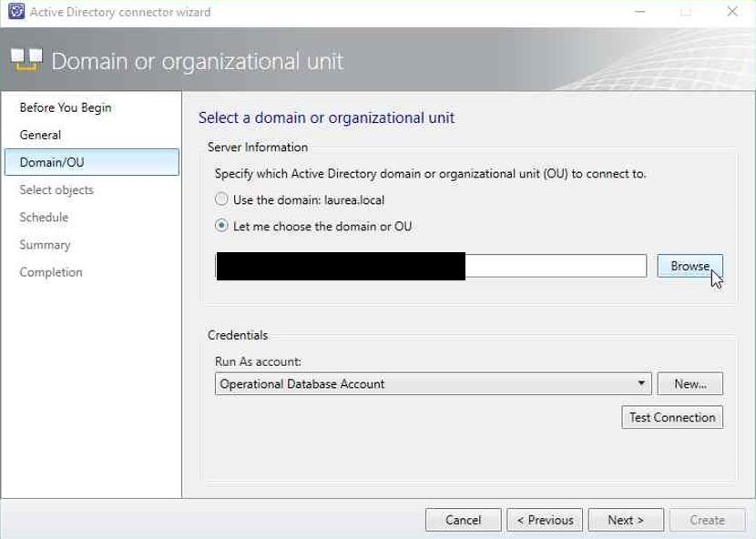This screenshot has height=539, width=756.
Task: Go to the Before You Begin step
Action: (66, 107)
